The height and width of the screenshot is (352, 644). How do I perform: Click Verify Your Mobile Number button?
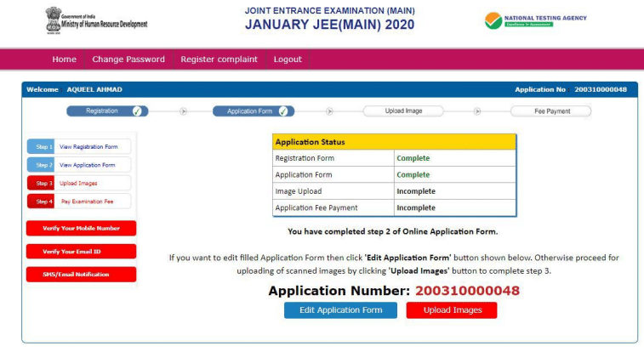[x=82, y=228]
